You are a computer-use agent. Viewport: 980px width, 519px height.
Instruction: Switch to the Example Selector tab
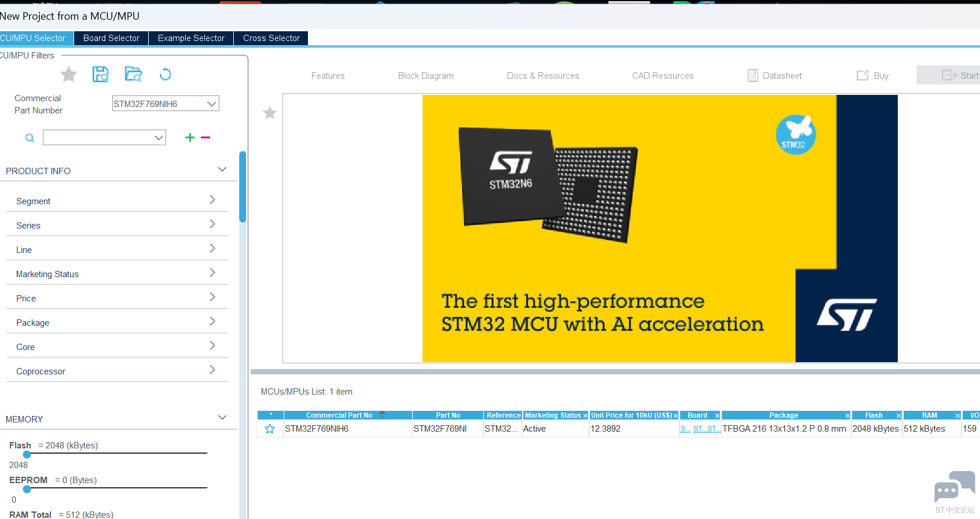pos(191,38)
